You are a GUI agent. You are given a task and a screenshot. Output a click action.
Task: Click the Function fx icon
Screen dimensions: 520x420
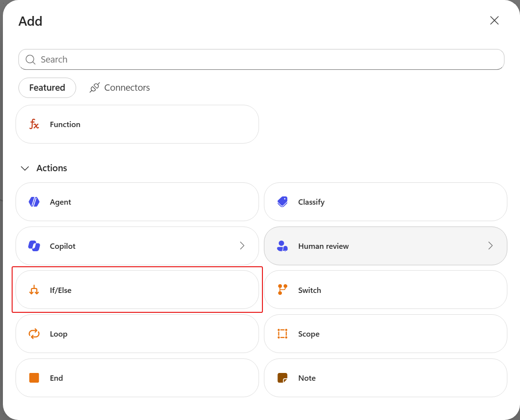coord(34,124)
